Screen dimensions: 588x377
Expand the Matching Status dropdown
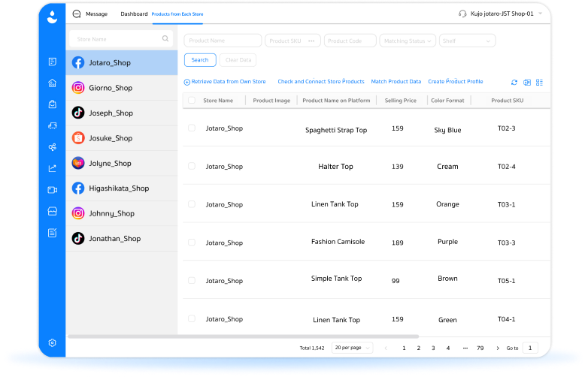[x=408, y=41]
